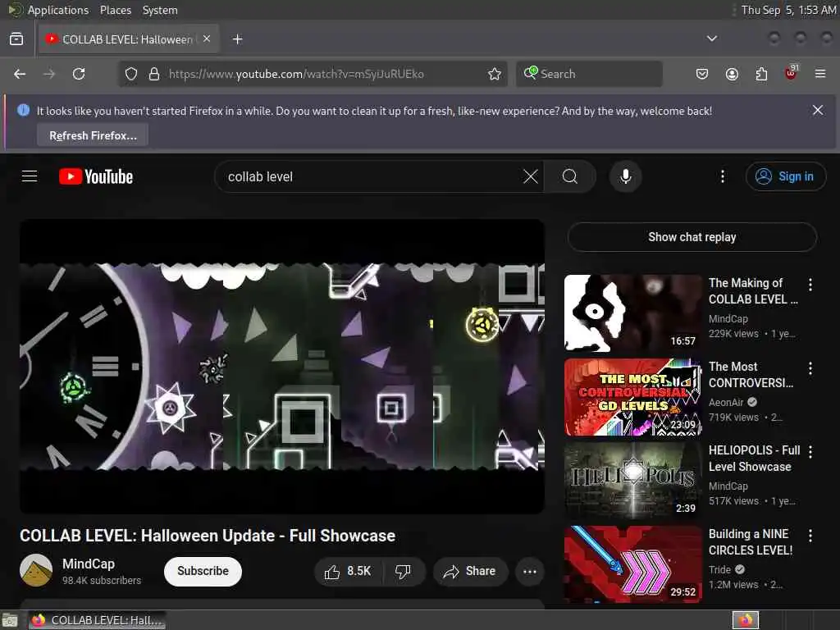Image resolution: width=840 pixels, height=630 pixels.
Task: Click the YouTube search input field
Action: click(370, 176)
